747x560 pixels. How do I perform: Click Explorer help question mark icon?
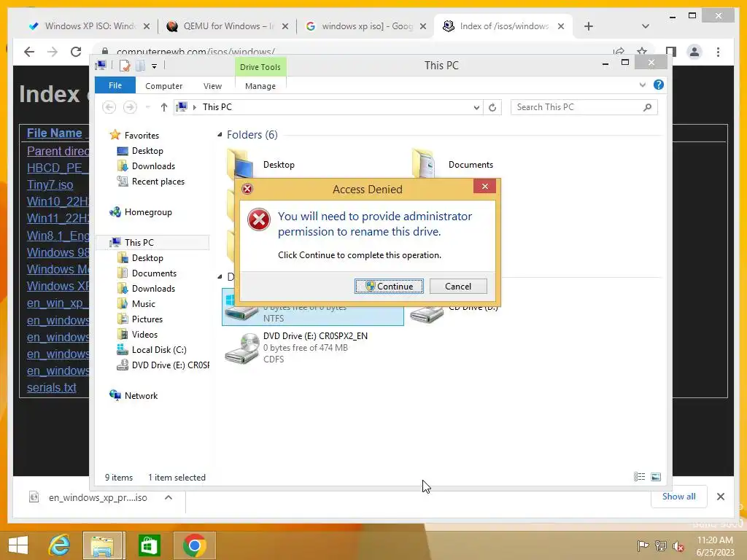pos(659,85)
